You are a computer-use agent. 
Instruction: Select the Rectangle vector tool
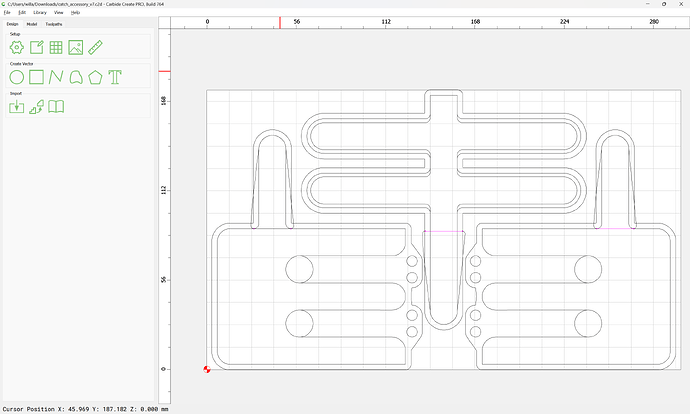37,77
